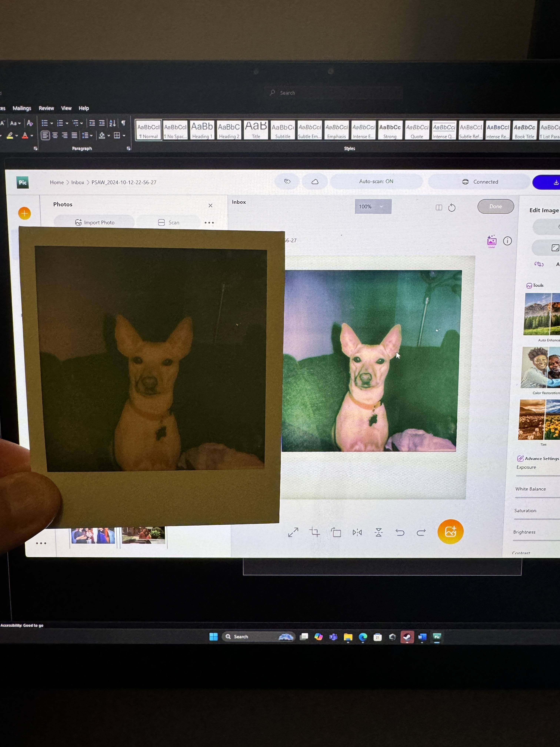Viewport: 560px width, 747px height.
Task: Open the 100% zoom dropdown
Action: pos(373,206)
